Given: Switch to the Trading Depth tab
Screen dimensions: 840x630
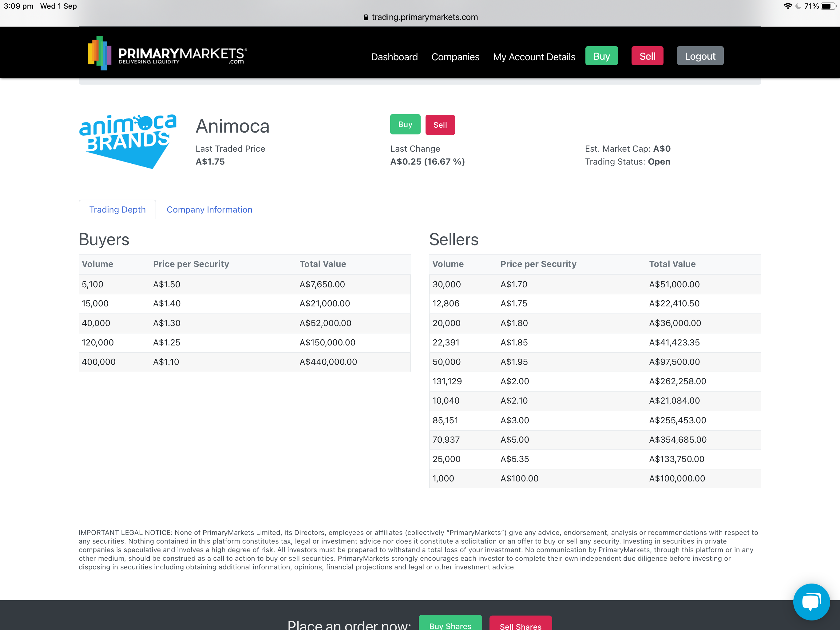Looking at the screenshot, I should pyautogui.click(x=117, y=209).
